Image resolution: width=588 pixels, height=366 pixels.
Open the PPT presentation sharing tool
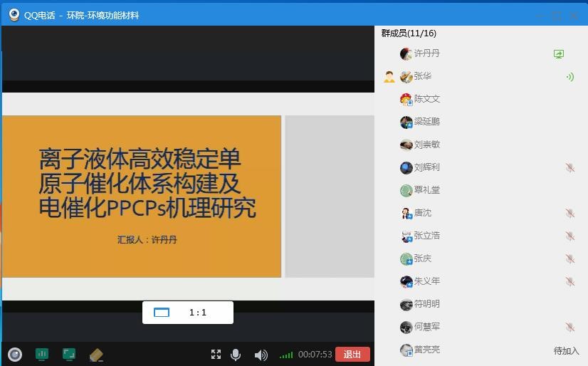(x=42, y=354)
